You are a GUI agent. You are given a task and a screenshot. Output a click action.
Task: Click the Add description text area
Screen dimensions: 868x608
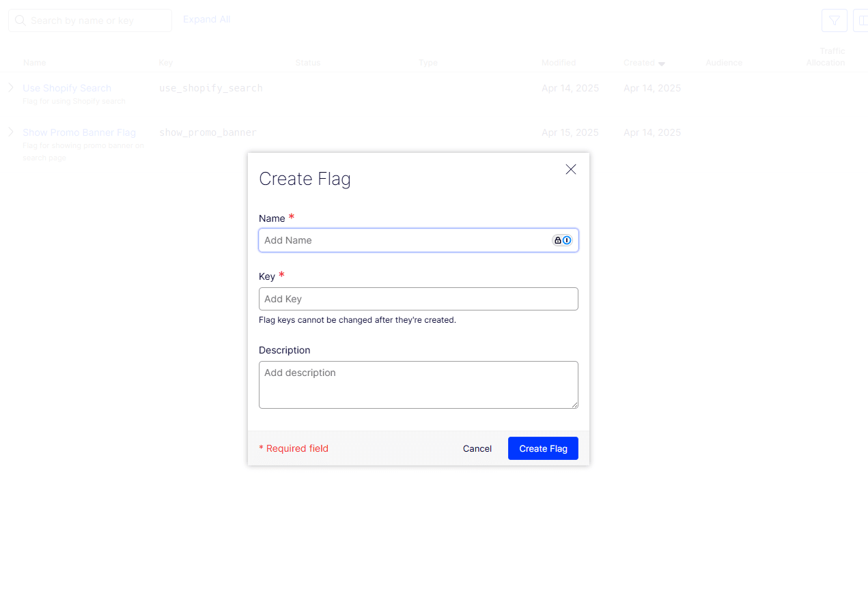(418, 384)
